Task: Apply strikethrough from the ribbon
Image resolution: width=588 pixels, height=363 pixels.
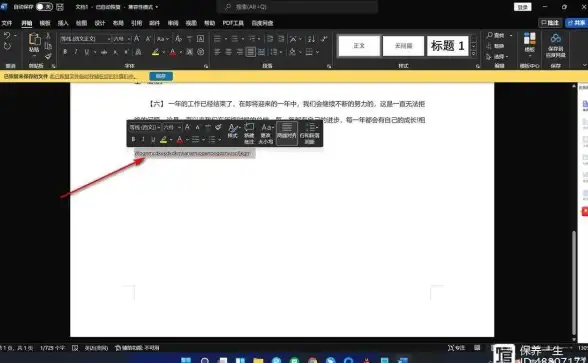Action: [x=104, y=52]
